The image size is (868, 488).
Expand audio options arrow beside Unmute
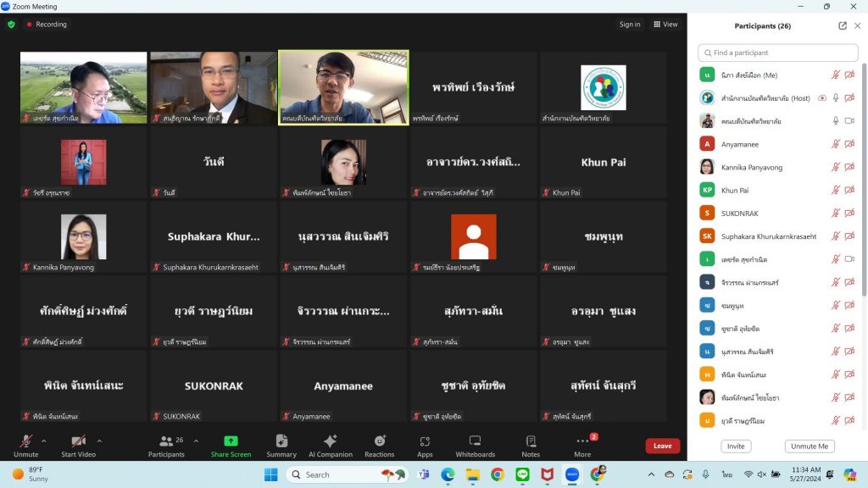tap(44, 441)
